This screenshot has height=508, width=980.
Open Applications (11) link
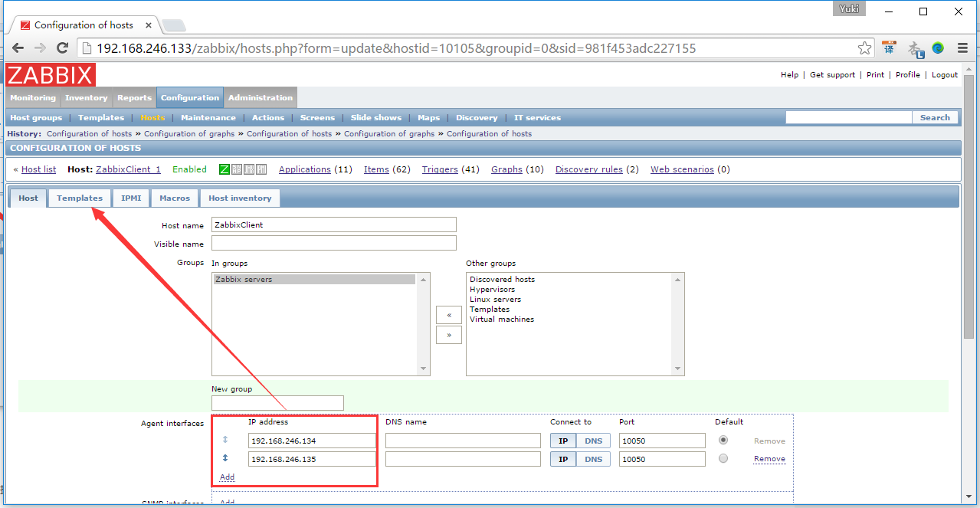point(305,169)
